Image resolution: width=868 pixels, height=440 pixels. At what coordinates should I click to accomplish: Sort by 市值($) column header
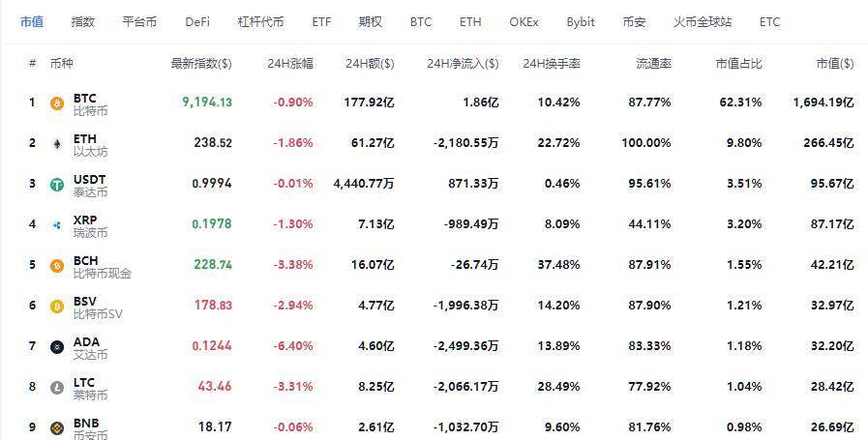[x=834, y=64]
